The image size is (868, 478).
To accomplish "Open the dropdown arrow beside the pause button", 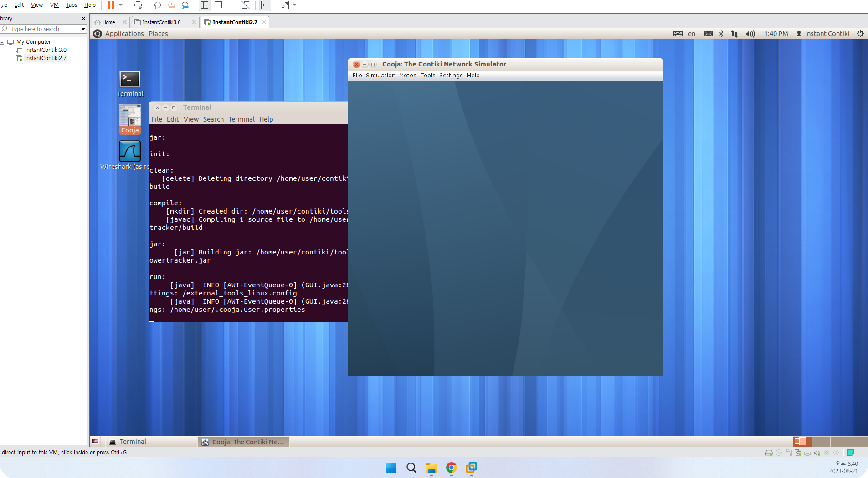I will click(121, 5).
